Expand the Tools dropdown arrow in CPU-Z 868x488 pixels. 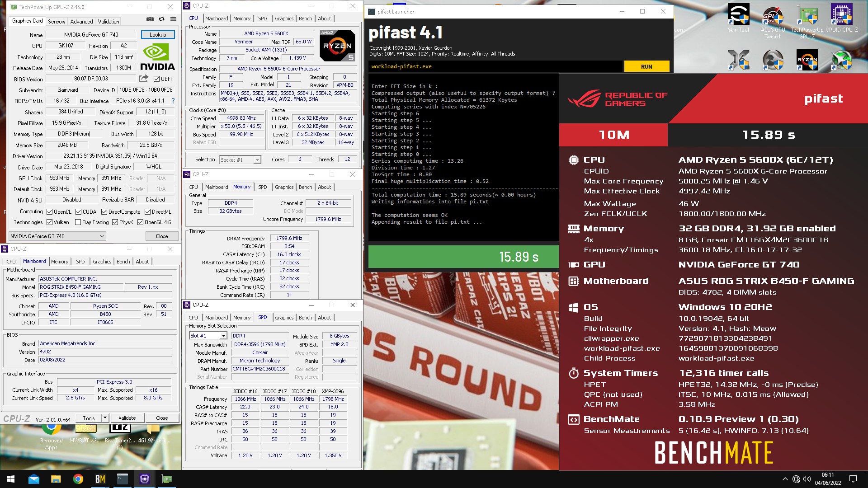105,418
